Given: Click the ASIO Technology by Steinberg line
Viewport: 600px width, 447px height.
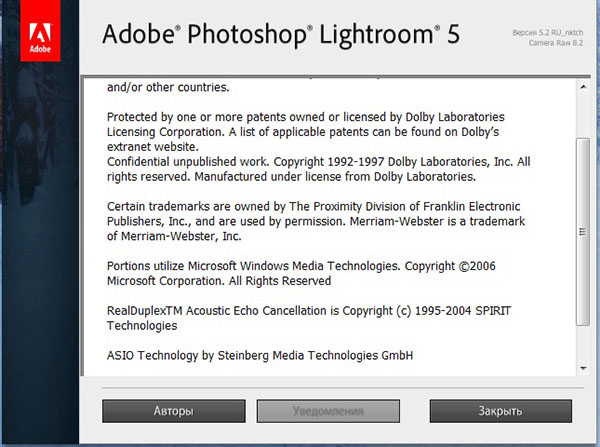Looking at the screenshot, I should click(x=259, y=355).
